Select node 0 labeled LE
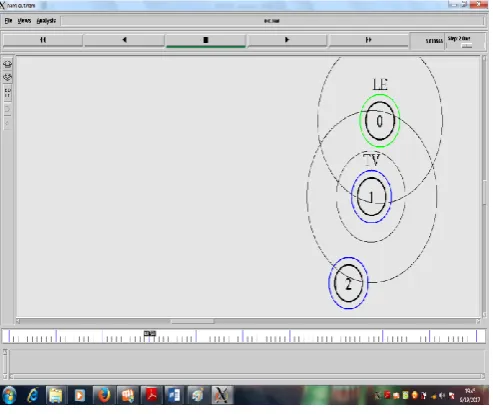Image resolution: width=493 pixels, height=414 pixels. click(x=379, y=121)
